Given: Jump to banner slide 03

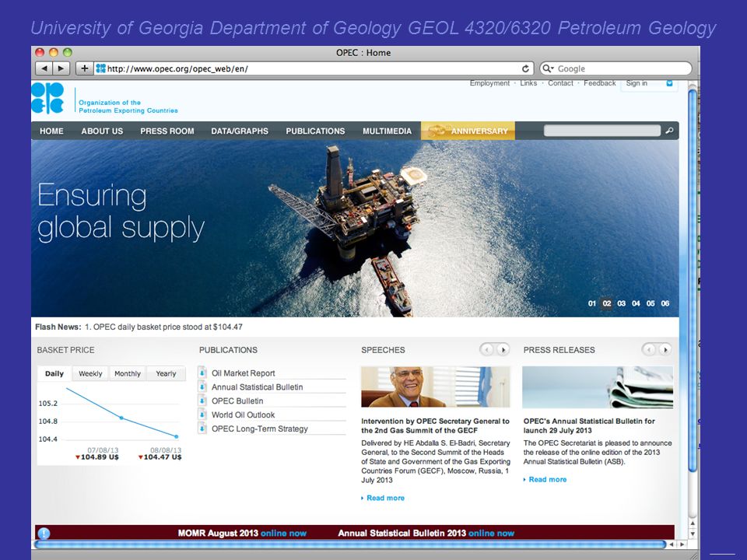Looking at the screenshot, I should point(621,303).
